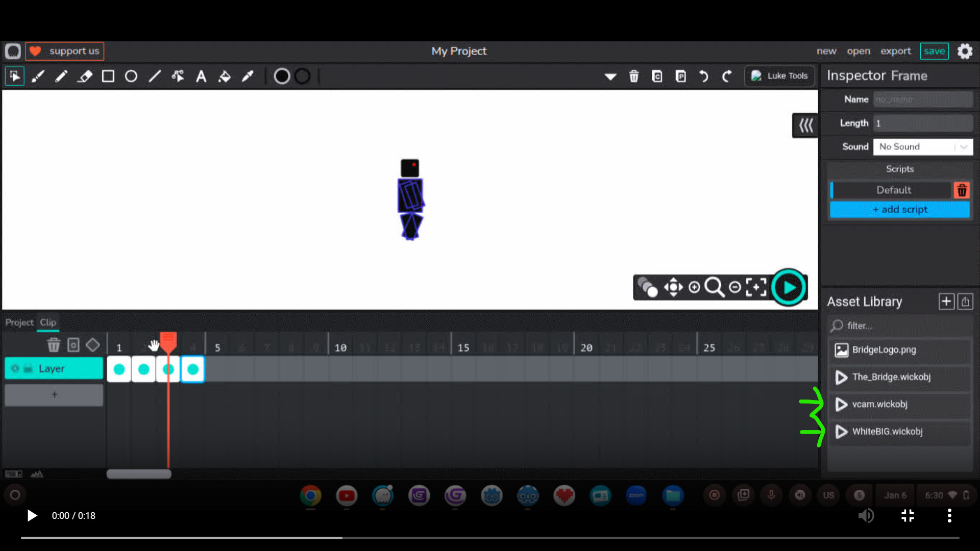The image size is (980, 551).
Task: Click the recenter canvas icon
Action: click(756, 287)
